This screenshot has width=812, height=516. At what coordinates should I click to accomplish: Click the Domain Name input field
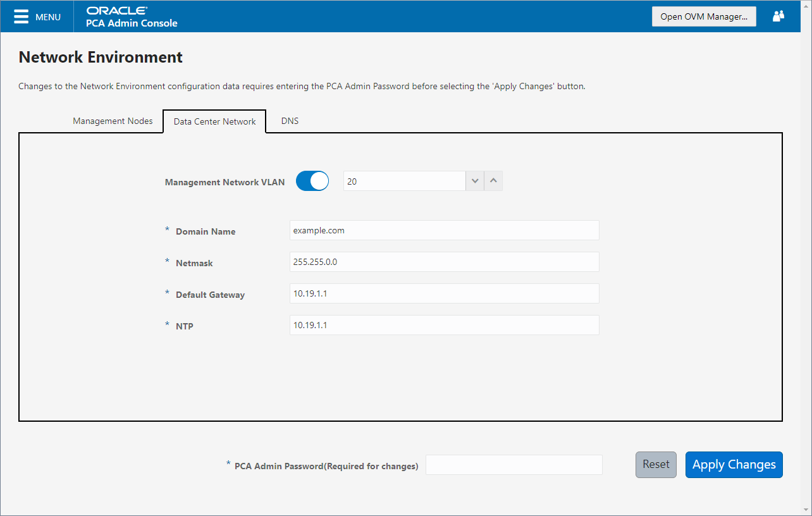444,230
